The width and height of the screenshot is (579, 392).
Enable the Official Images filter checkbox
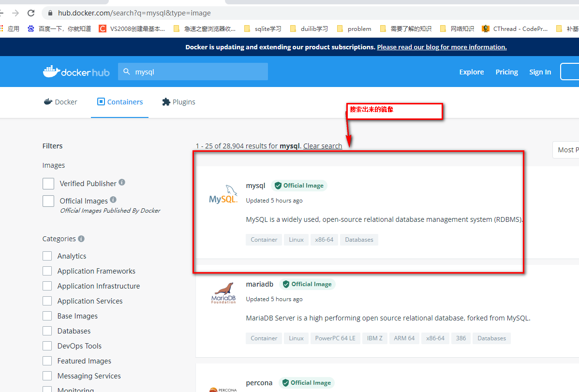coord(48,201)
